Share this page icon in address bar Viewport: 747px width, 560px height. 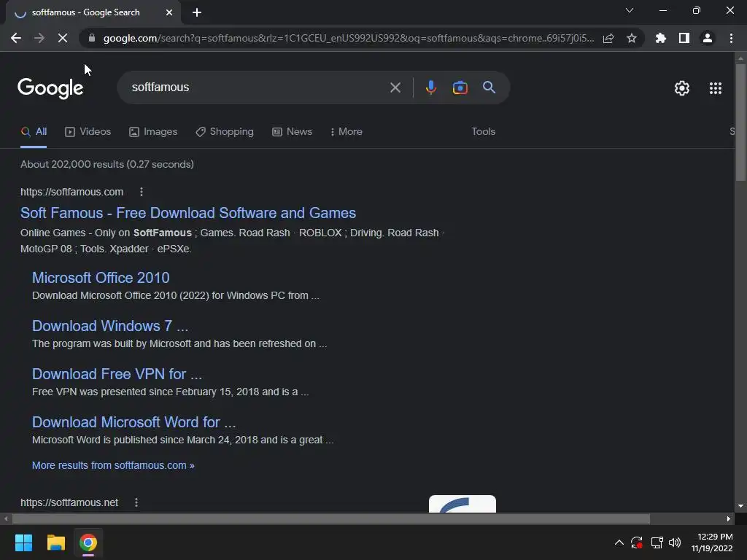[x=608, y=38]
